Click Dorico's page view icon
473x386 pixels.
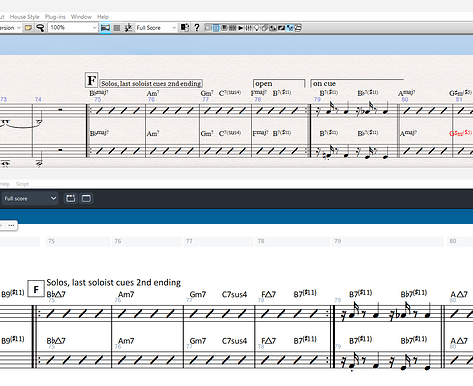click(86, 199)
